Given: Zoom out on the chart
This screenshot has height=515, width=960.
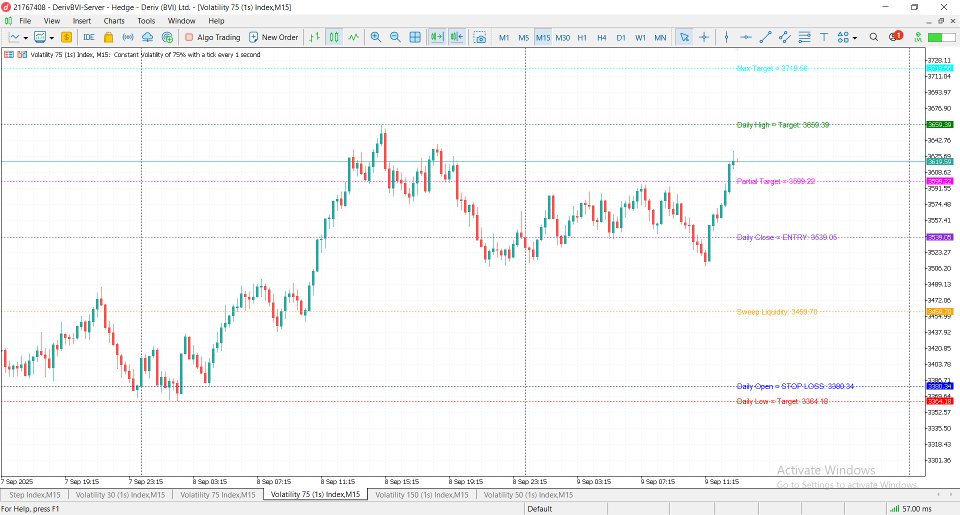Looking at the screenshot, I should pos(395,37).
